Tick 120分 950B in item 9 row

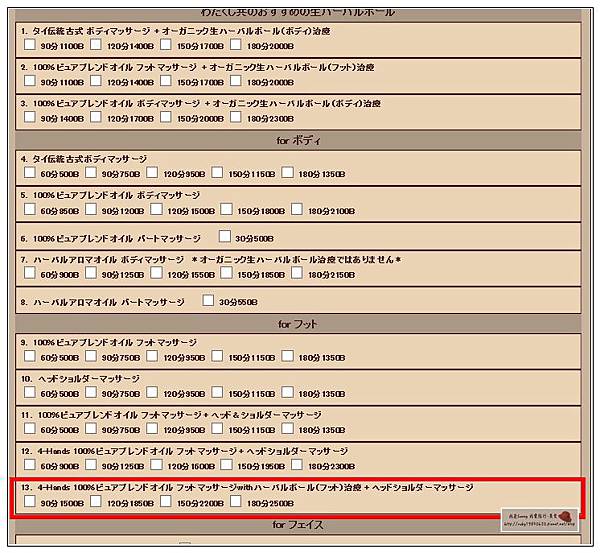click(152, 356)
